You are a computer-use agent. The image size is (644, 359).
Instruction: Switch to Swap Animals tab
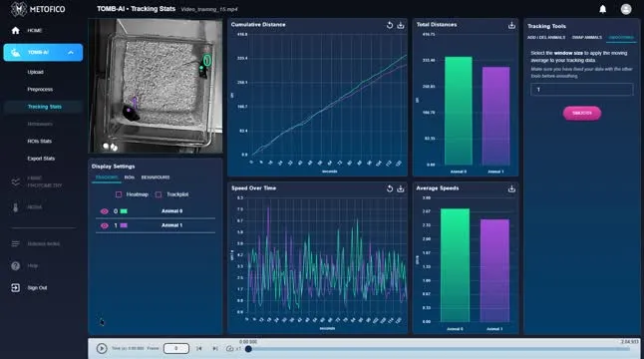click(586, 37)
